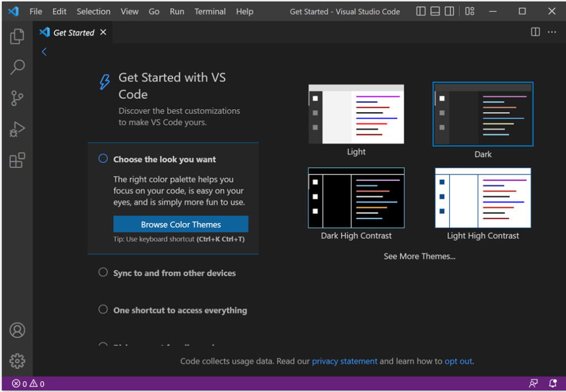Viewport: 566px width, 392px height.
Task: Open the Source Control icon
Action: [x=17, y=98]
